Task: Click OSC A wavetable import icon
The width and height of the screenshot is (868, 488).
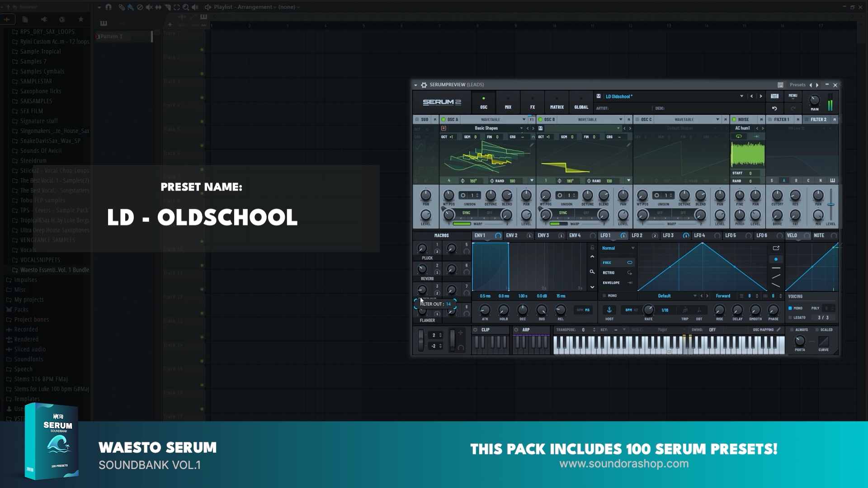Action: click(x=443, y=128)
